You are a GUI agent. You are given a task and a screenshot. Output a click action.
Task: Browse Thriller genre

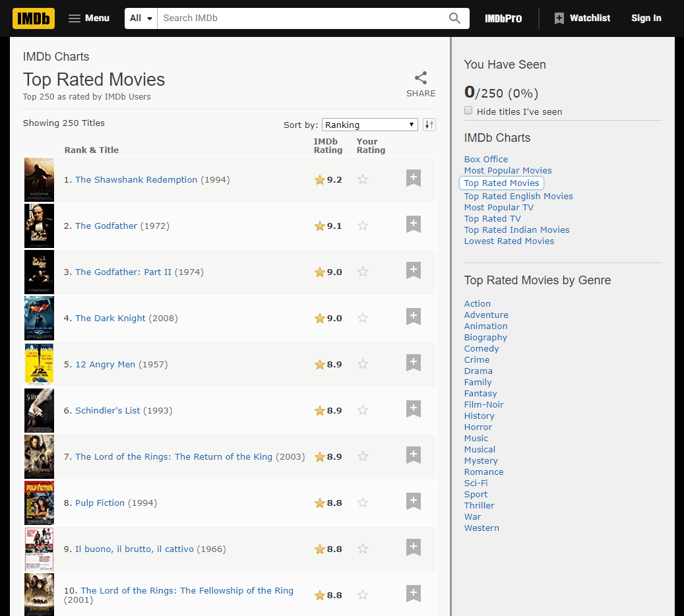[480, 506]
